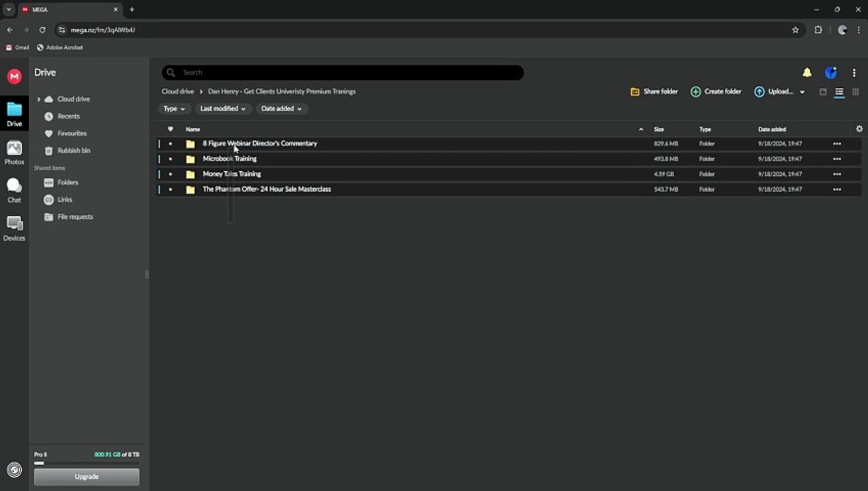
Task: Click the MEGA logo icon
Action: (14, 77)
